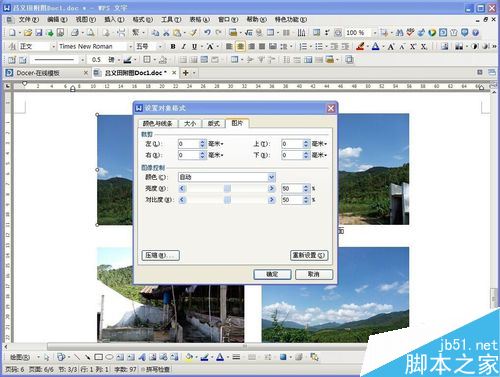Image resolution: width=500 pixels, height=377 pixels.
Task: Click the Drawing toolbar font color A icon
Action: click(220, 357)
